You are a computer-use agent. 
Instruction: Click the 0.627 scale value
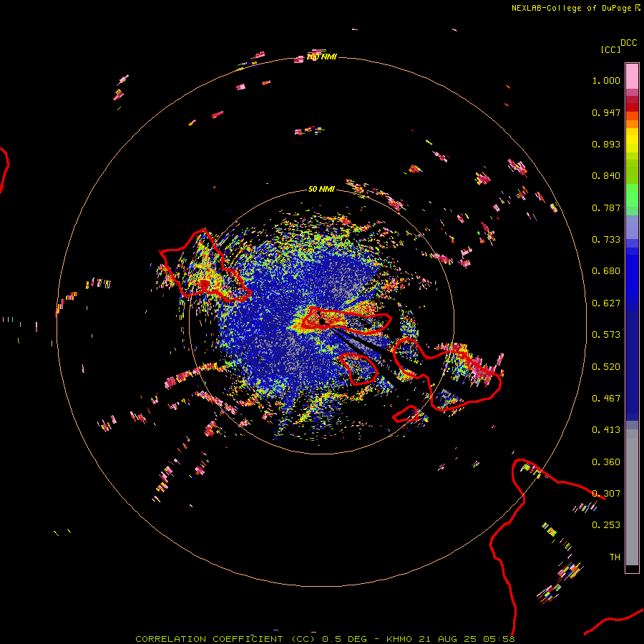coord(606,303)
